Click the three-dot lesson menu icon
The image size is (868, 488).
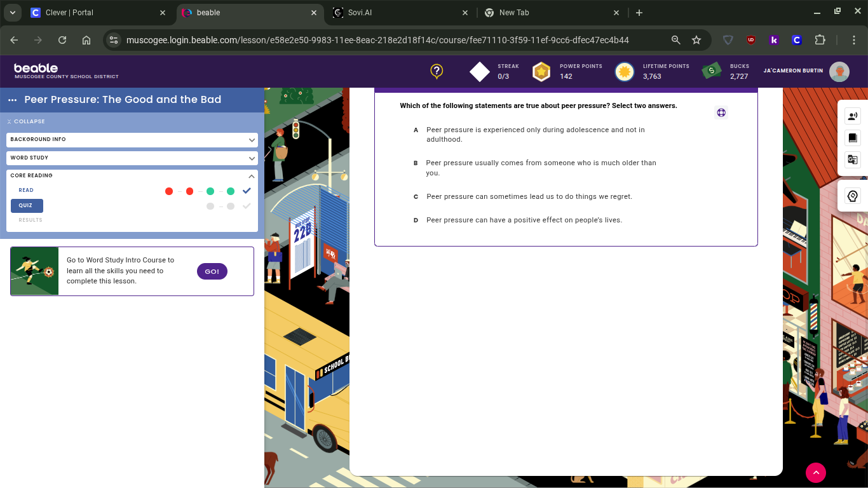tap(12, 100)
